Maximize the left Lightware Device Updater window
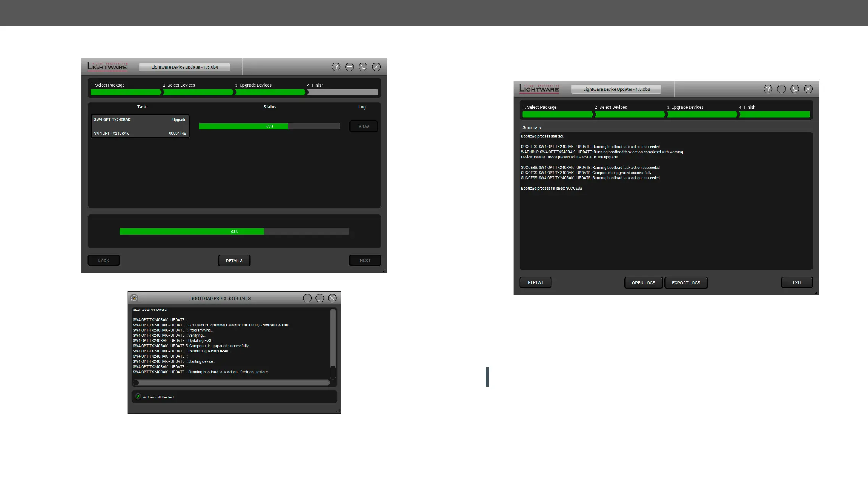 click(363, 67)
